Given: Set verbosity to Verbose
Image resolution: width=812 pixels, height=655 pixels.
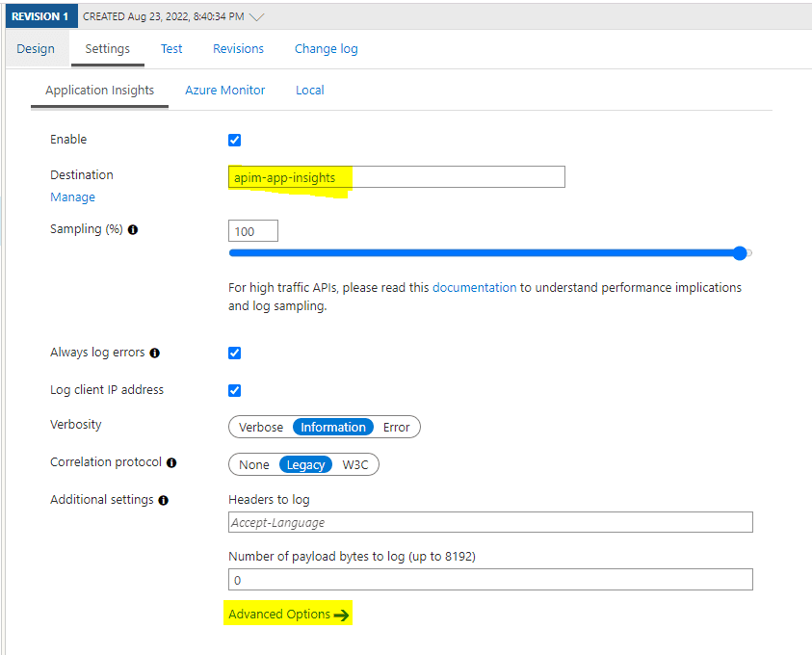Looking at the screenshot, I should pos(260,427).
